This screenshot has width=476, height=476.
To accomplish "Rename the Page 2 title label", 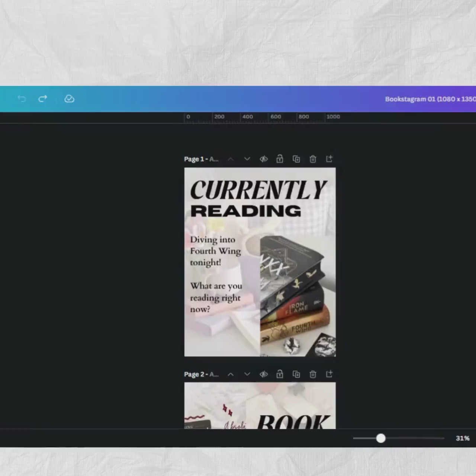I will pyautogui.click(x=201, y=374).
